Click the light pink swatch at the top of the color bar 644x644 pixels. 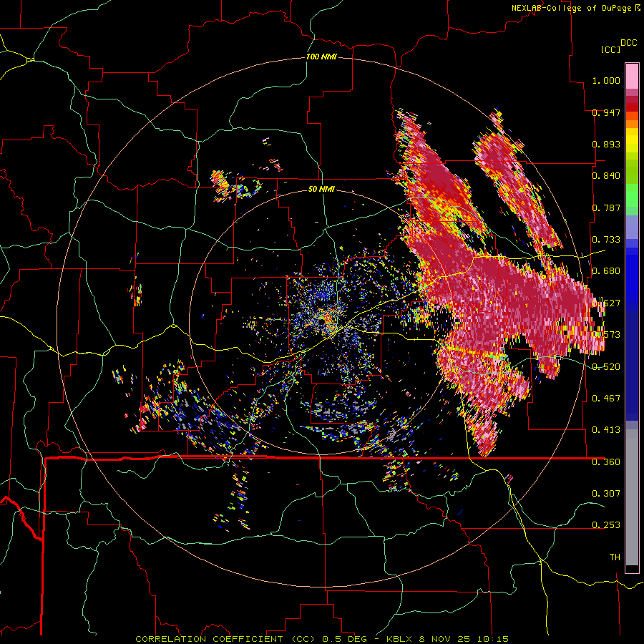632,76
